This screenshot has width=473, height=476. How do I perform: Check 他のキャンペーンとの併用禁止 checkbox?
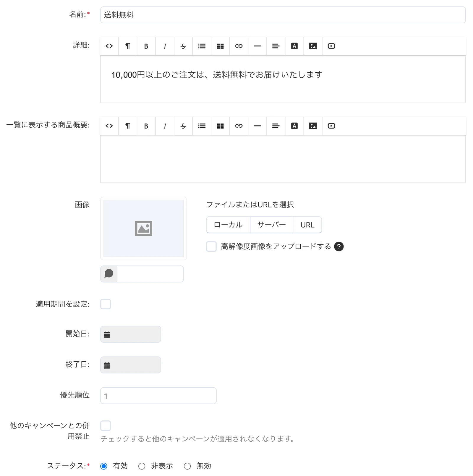tap(106, 426)
